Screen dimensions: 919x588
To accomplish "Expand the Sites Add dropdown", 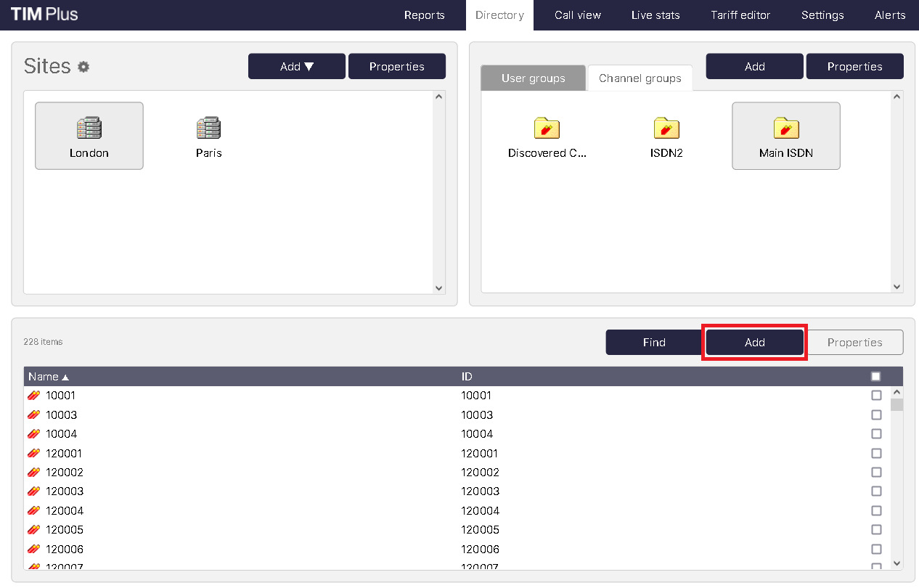I will [x=297, y=66].
